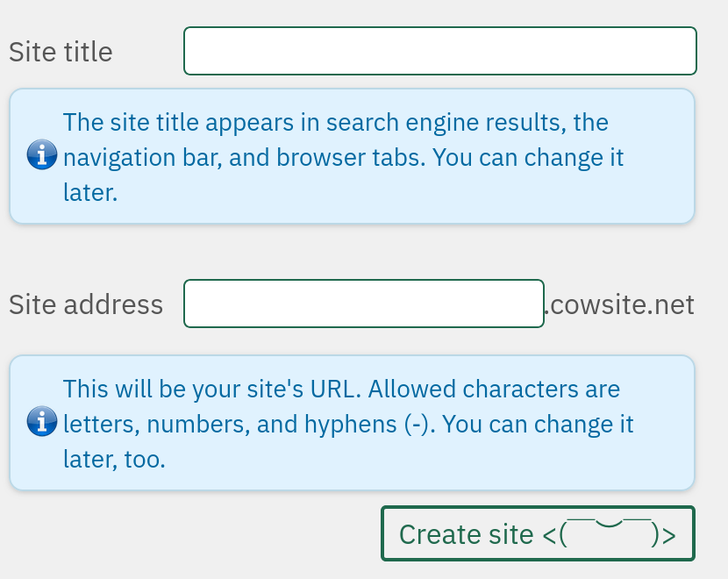Screen dimensions: 728x579
Task: Click the '.cowsite.net' domain suffix text
Action: click(618, 305)
